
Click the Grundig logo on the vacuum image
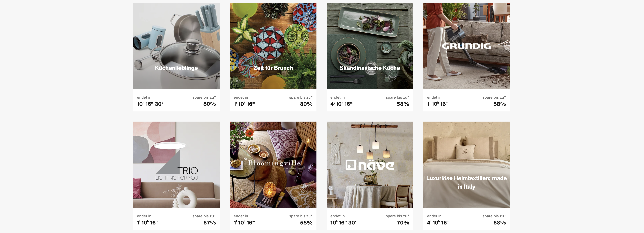[x=467, y=46]
